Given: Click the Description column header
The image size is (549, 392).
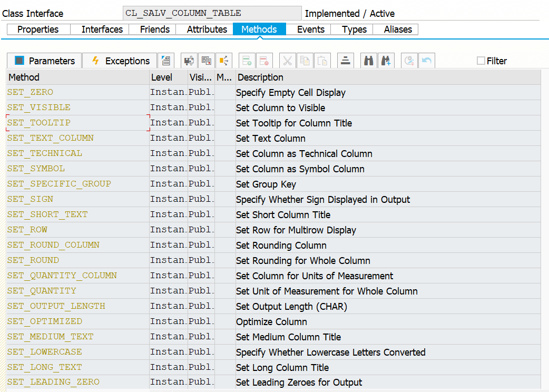Looking at the screenshot, I should tap(388, 77).
